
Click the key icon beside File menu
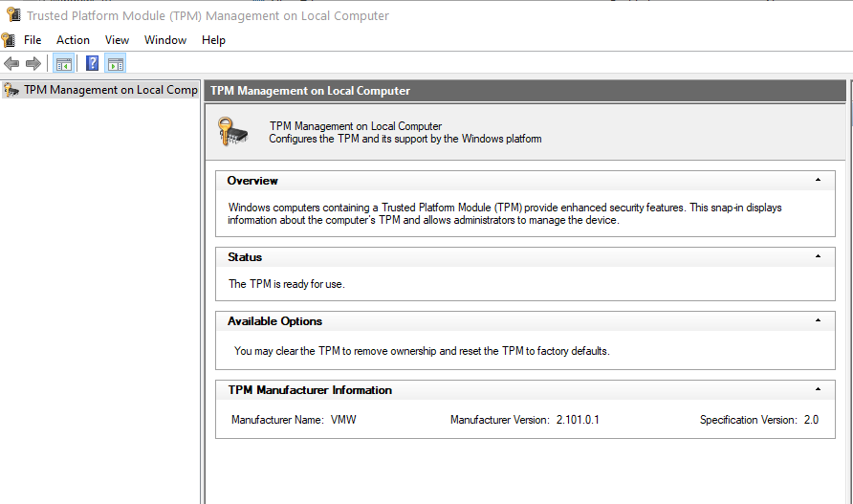click(9, 40)
